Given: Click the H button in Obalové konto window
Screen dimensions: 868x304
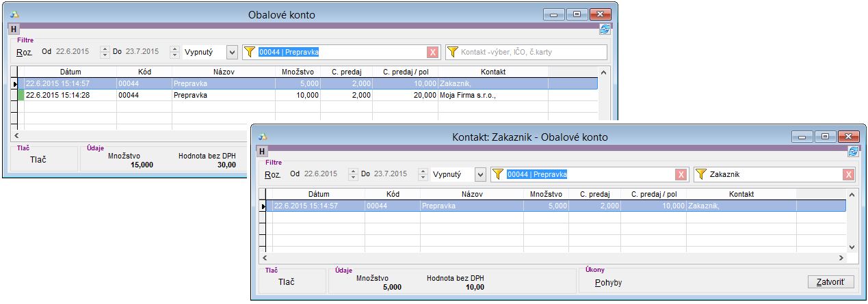Looking at the screenshot, I should coord(14,29).
